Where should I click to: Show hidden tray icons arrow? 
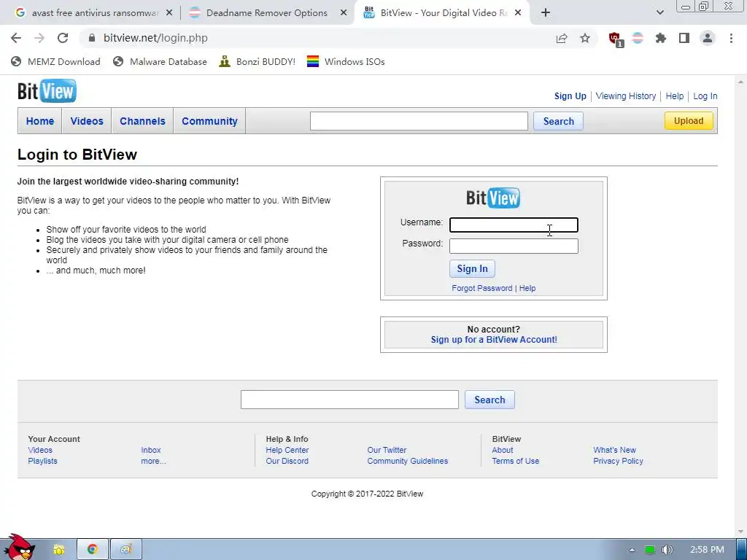tap(632, 550)
